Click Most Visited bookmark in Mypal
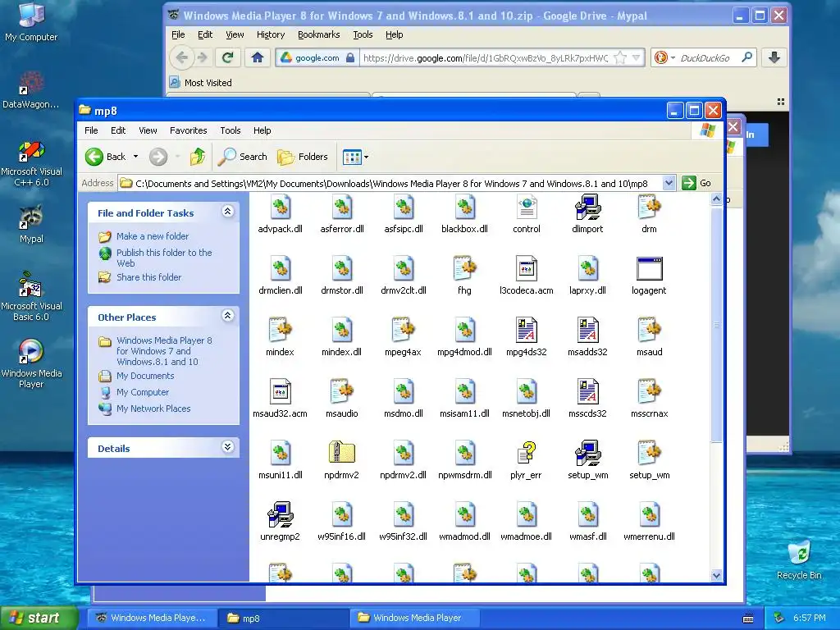840x630 pixels. click(x=201, y=83)
